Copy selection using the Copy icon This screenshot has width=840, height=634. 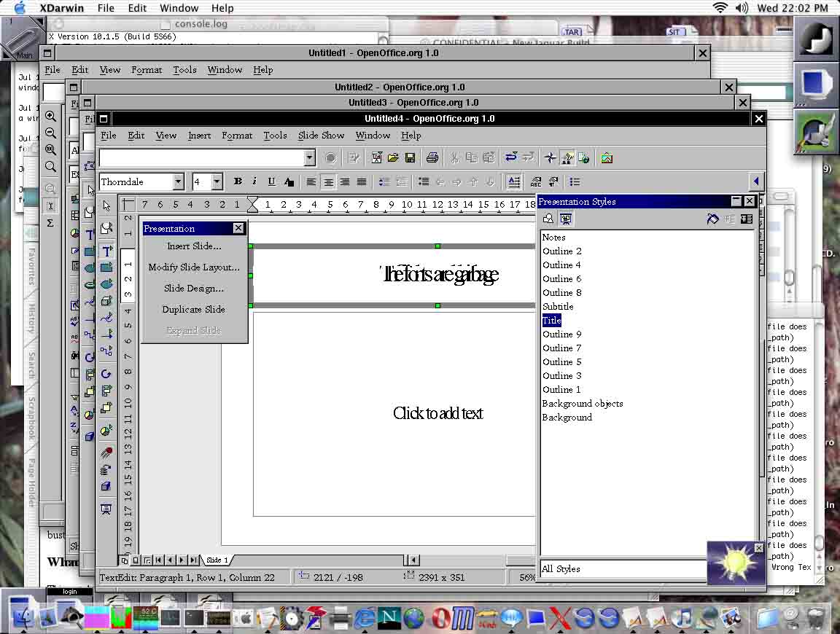pyautogui.click(x=472, y=158)
